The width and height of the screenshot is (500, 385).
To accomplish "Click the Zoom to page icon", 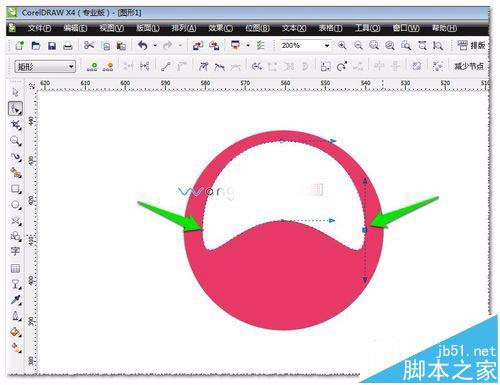I will 406,45.
